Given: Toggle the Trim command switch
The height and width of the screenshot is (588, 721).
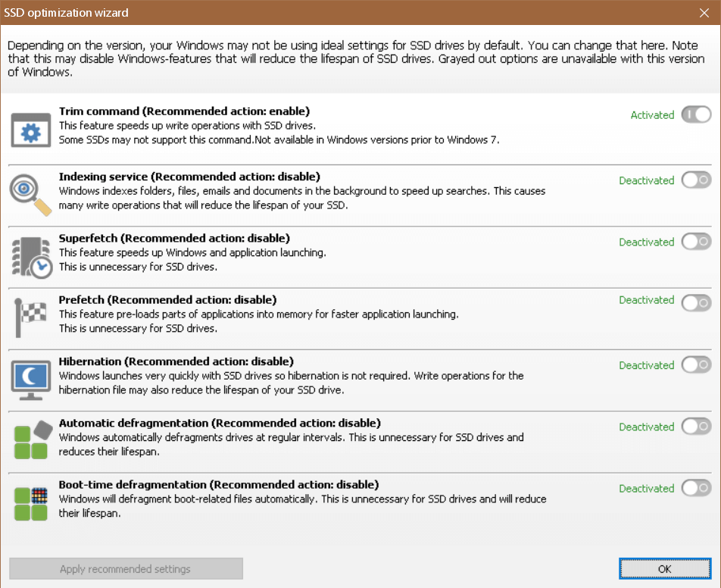Looking at the screenshot, I should pyautogui.click(x=696, y=114).
